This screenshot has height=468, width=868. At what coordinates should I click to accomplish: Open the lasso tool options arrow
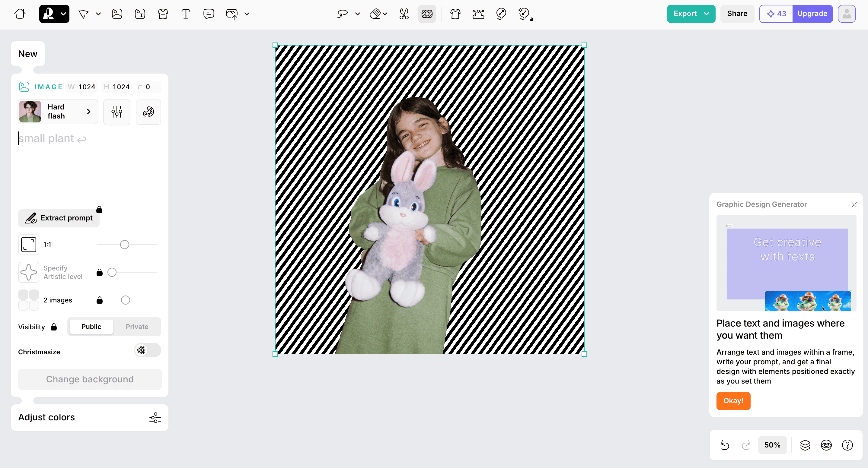pos(358,14)
